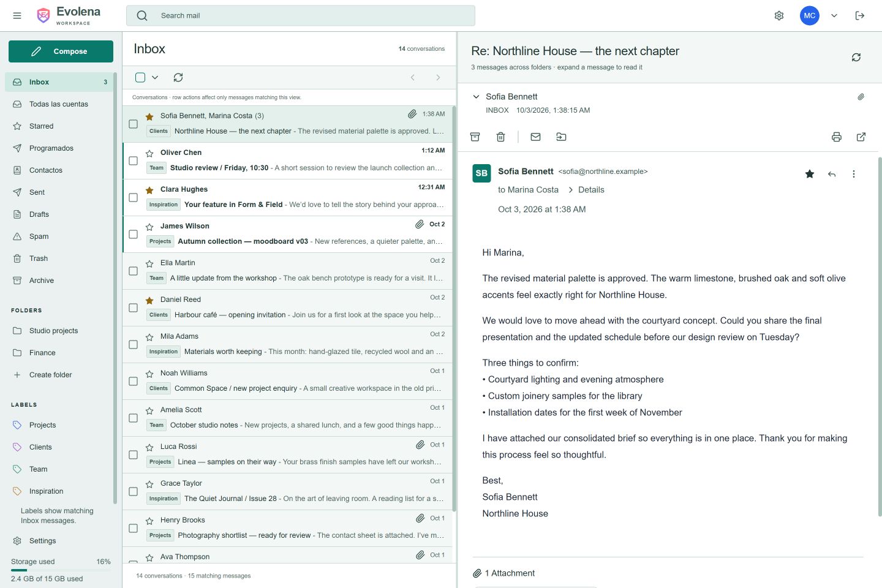Open the attachment icon on Sofia's header

pos(861,97)
